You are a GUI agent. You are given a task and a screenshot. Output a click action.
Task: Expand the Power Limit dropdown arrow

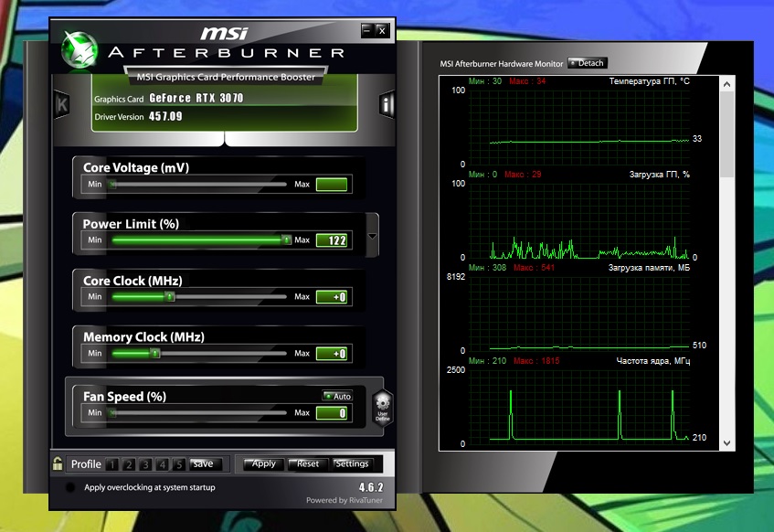(372, 236)
